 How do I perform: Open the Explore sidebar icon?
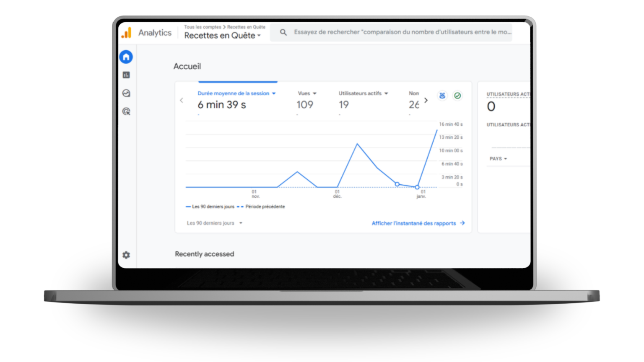[126, 93]
